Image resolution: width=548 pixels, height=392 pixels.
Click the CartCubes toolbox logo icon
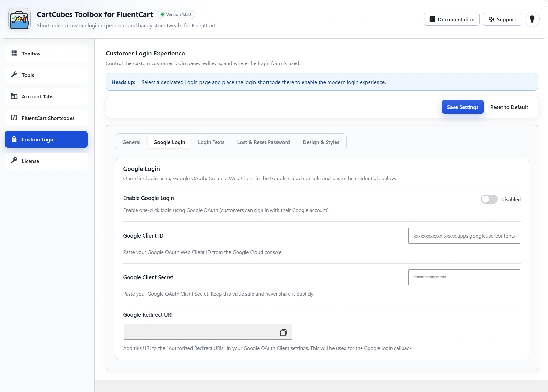19,19
